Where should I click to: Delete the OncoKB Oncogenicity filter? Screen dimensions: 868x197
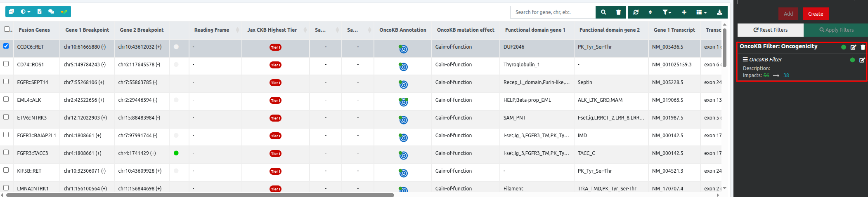[x=863, y=47]
